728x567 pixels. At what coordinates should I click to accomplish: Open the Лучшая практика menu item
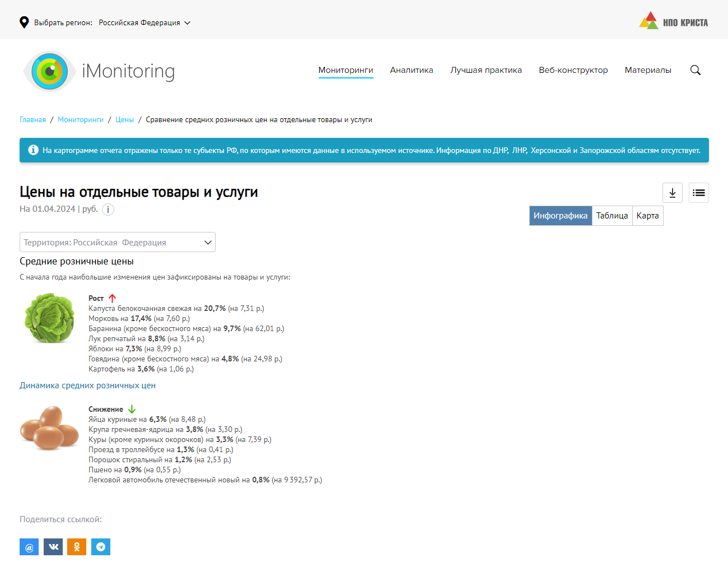click(486, 70)
